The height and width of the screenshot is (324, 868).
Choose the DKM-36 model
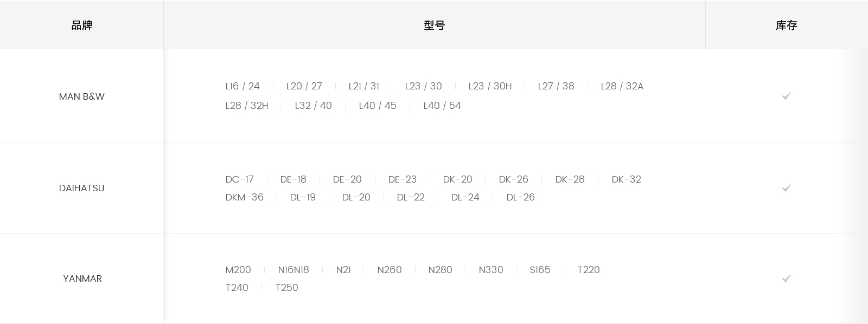[244, 197]
